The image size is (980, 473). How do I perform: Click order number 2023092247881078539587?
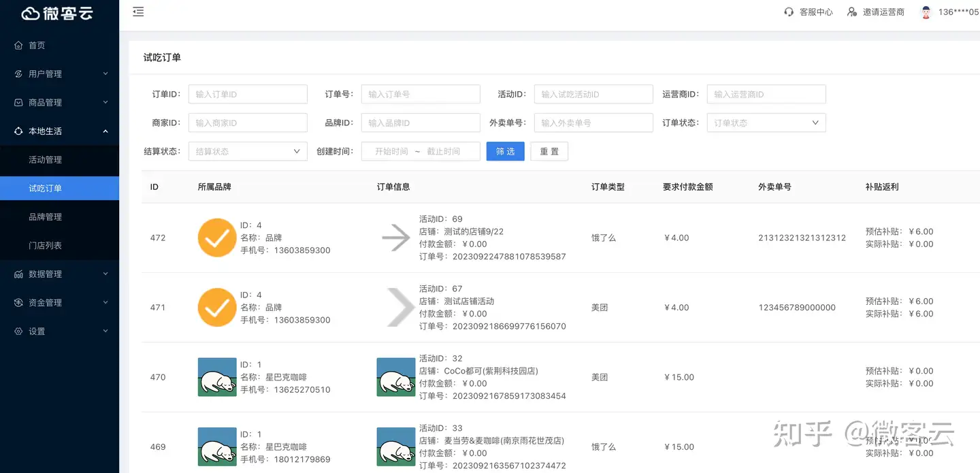(509, 257)
